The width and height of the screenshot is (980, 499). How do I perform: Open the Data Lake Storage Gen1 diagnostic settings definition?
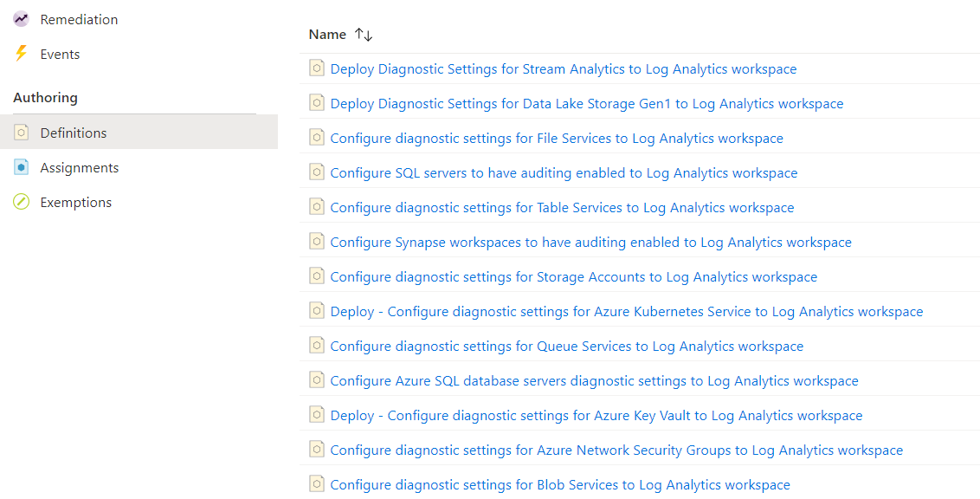coord(586,103)
